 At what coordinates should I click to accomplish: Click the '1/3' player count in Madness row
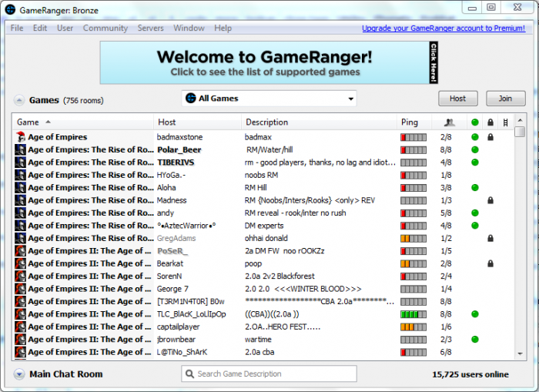(x=446, y=200)
